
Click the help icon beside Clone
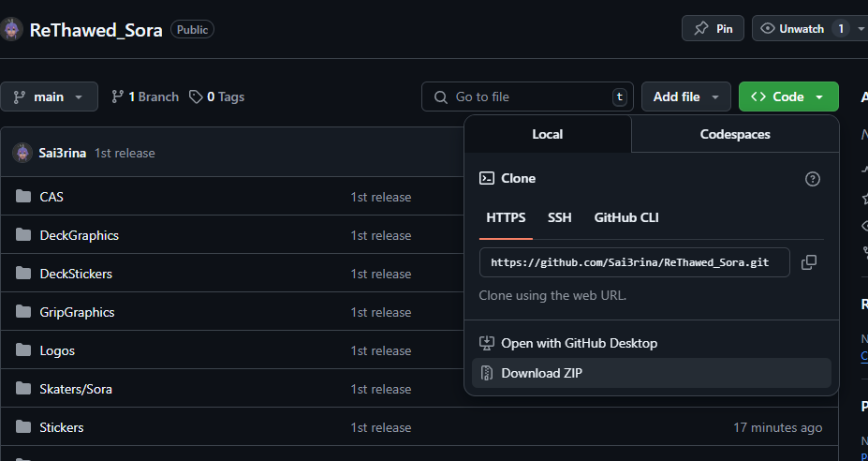pyautogui.click(x=813, y=179)
